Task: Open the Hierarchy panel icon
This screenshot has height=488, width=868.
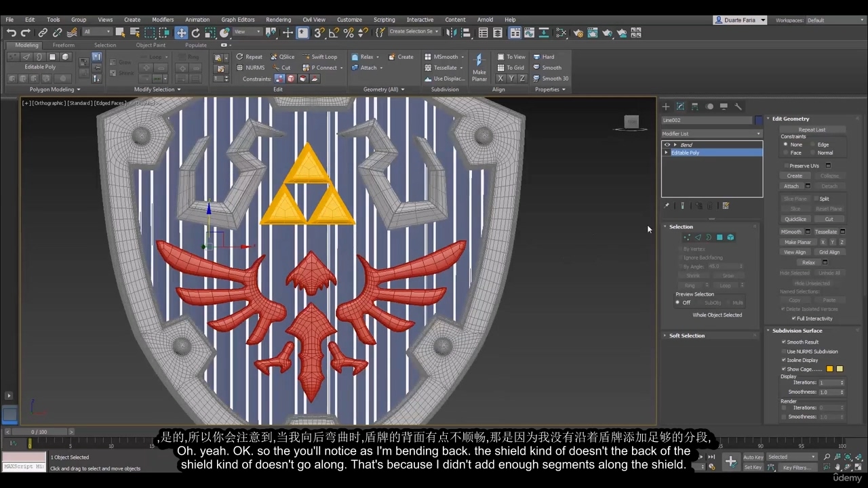Action: [x=695, y=106]
